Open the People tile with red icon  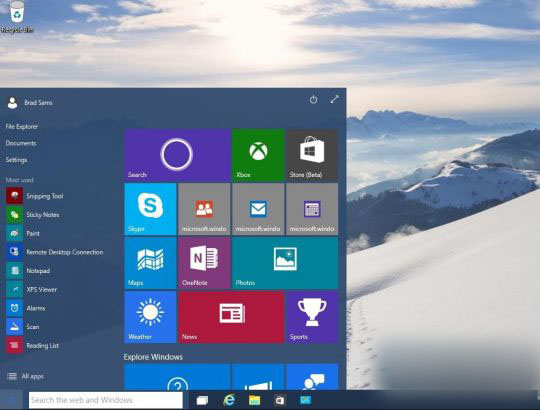click(204, 209)
